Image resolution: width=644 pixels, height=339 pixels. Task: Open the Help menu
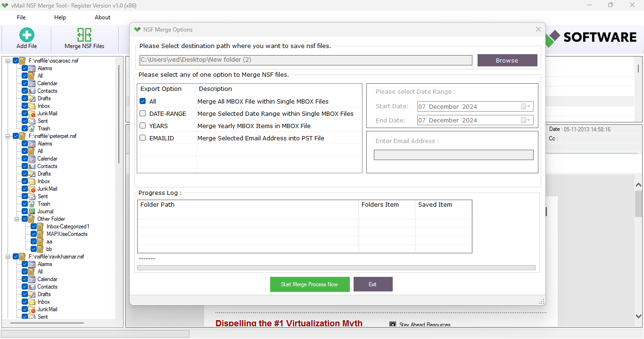pyautogui.click(x=60, y=17)
